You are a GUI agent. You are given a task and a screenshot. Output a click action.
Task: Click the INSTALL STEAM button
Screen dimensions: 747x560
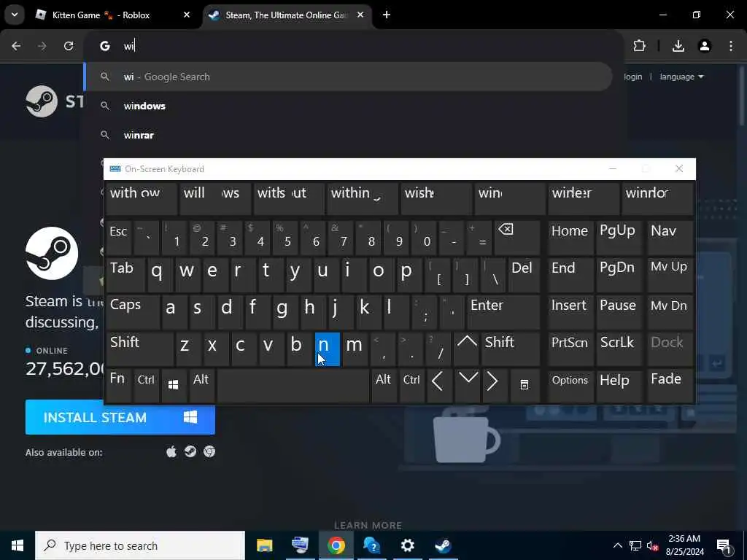(120, 417)
